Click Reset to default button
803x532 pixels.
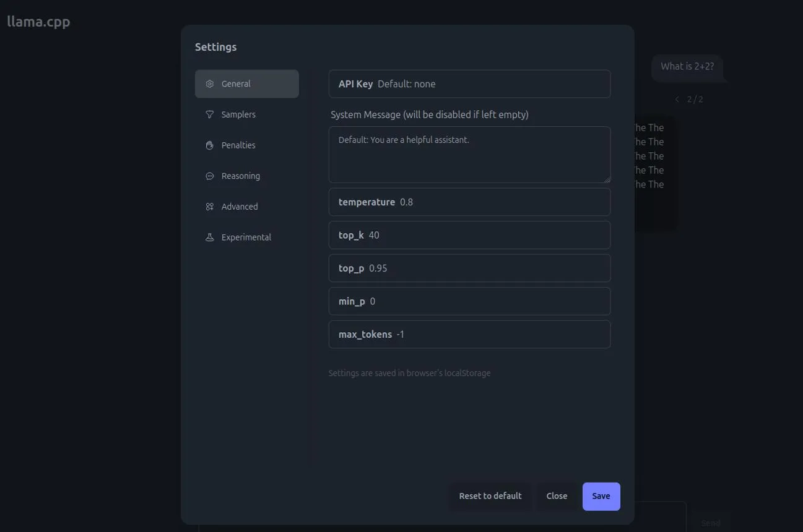(490, 496)
